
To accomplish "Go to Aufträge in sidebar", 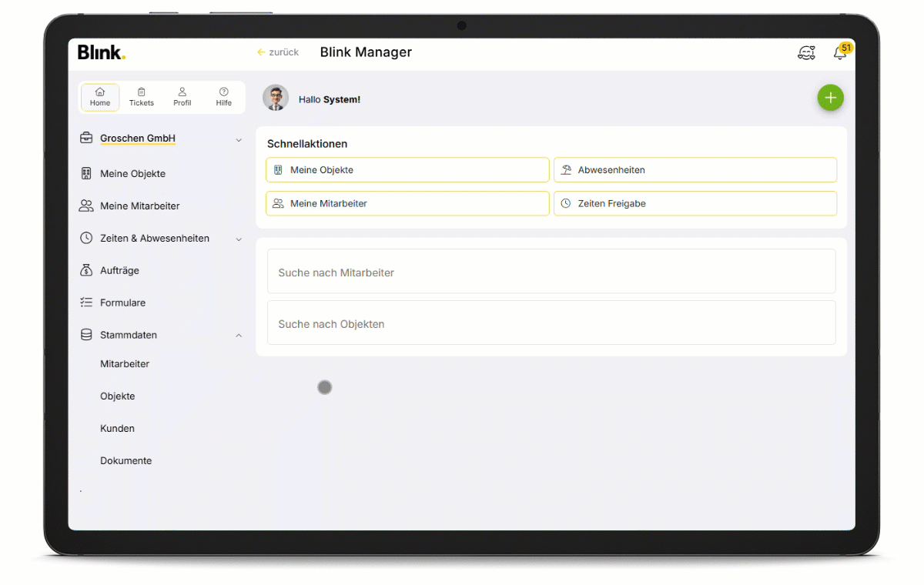I will [x=119, y=271].
